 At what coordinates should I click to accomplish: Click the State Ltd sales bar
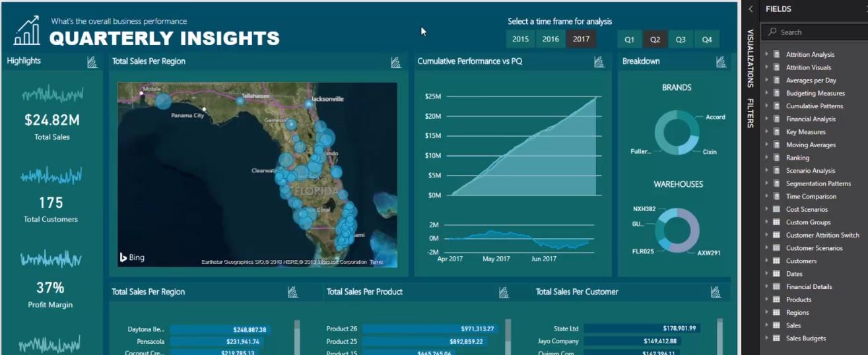(641, 328)
